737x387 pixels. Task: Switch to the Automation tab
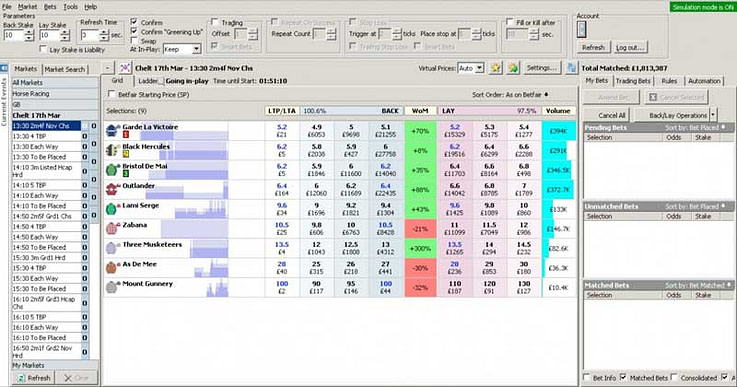pyautogui.click(x=704, y=81)
